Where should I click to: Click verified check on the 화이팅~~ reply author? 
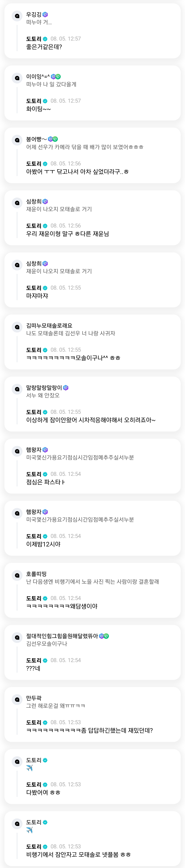click(45, 101)
